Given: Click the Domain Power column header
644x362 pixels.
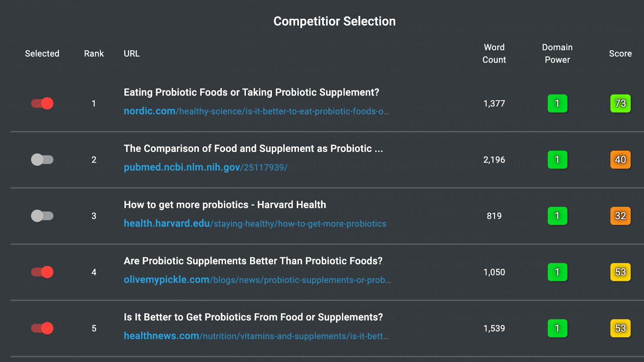Looking at the screenshot, I should (x=557, y=54).
